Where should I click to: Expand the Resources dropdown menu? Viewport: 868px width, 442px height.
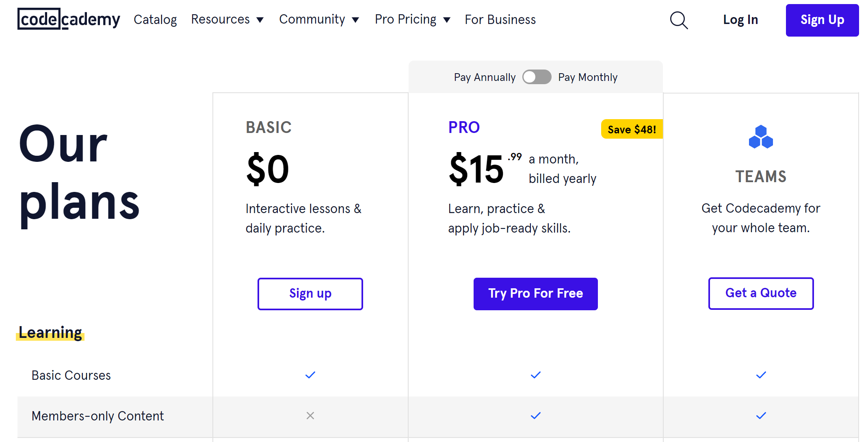[x=227, y=20]
